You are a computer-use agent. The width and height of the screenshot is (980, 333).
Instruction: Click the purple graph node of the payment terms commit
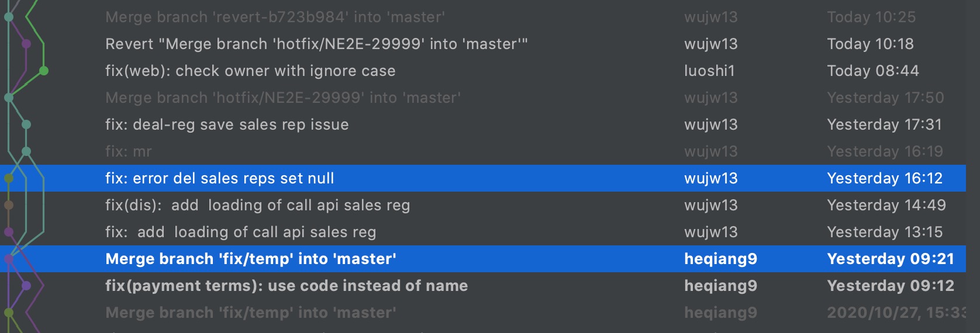point(26,286)
